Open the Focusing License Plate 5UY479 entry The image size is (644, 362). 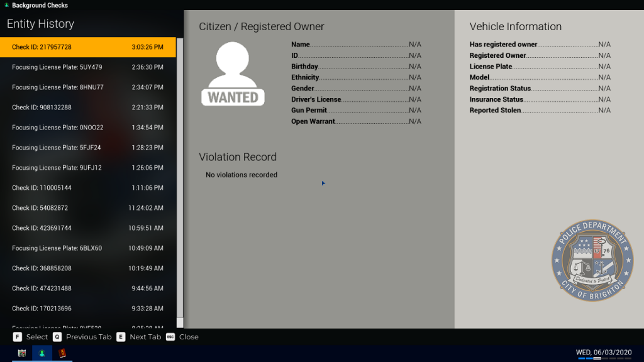click(x=88, y=67)
